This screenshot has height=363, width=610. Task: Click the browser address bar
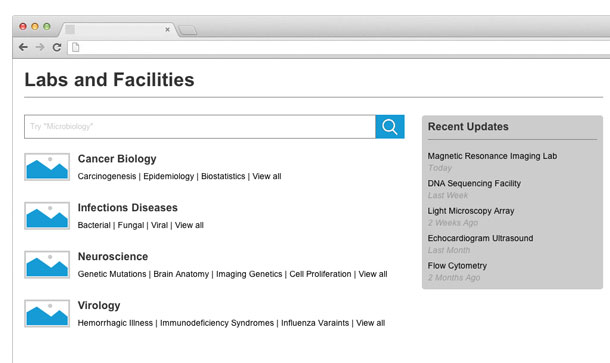pos(338,47)
